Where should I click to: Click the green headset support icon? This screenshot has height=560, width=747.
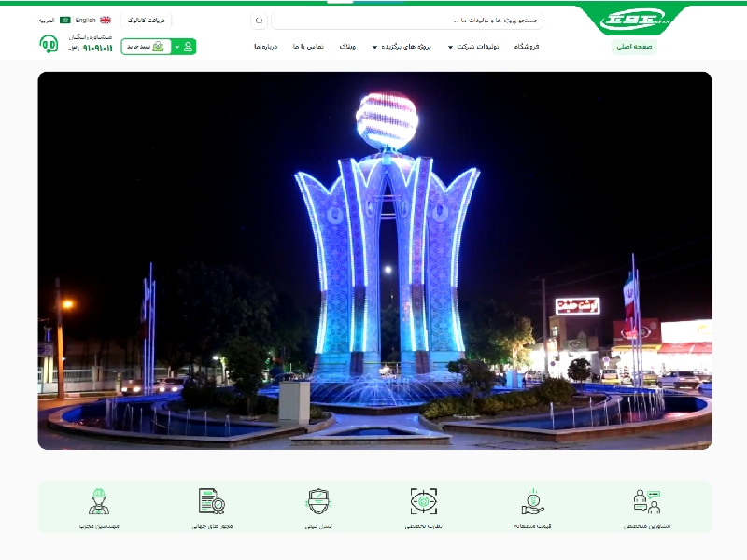pyautogui.click(x=49, y=44)
